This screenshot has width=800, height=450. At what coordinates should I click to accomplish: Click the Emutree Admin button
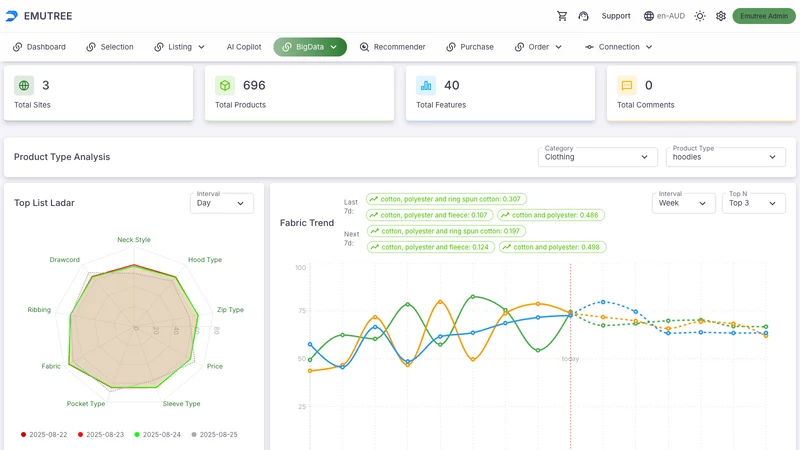click(x=764, y=16)
